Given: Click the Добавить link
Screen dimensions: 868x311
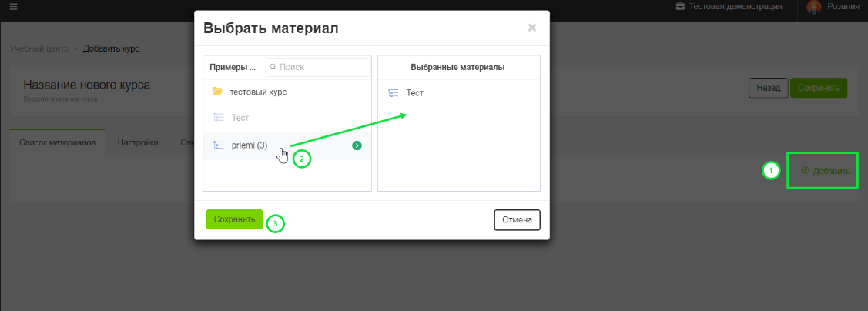Looking at the screenshot, I should pyautogui.click(x=831, y=171).
